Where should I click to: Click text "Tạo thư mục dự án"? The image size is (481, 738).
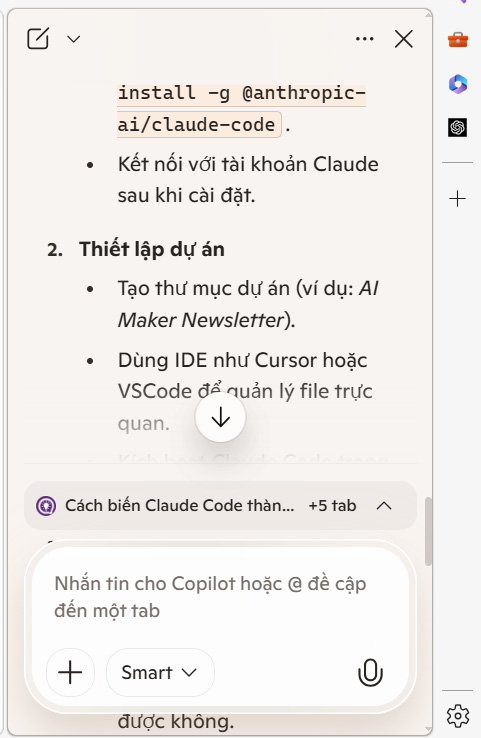point(204,289)
